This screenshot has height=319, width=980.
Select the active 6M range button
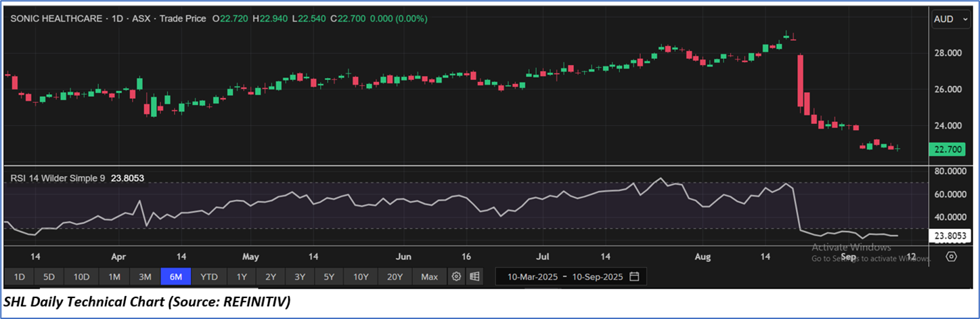click(176, 276)
